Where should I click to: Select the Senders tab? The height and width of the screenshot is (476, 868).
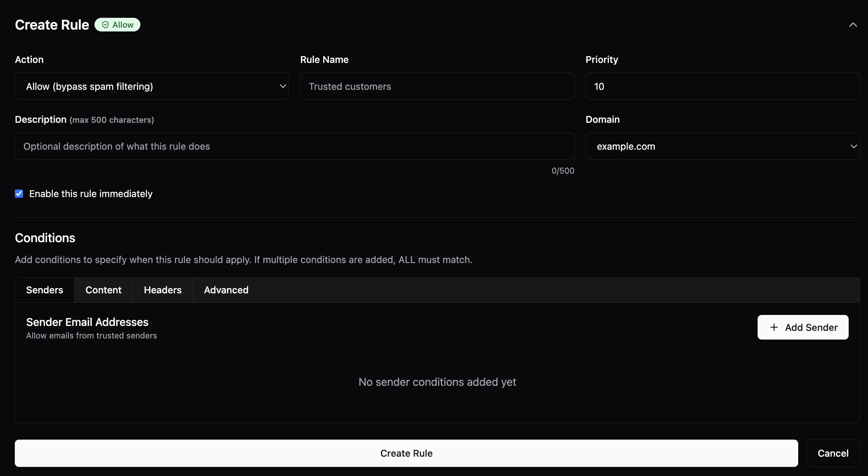[x=44, y=290]
